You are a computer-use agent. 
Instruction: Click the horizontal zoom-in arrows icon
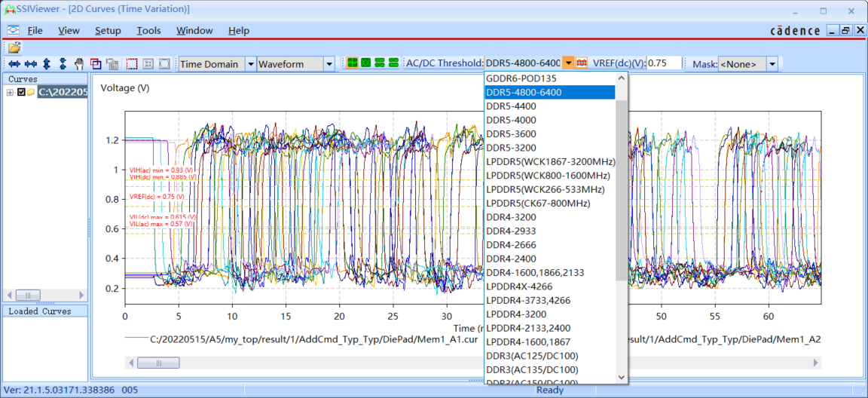click(14, 64)
